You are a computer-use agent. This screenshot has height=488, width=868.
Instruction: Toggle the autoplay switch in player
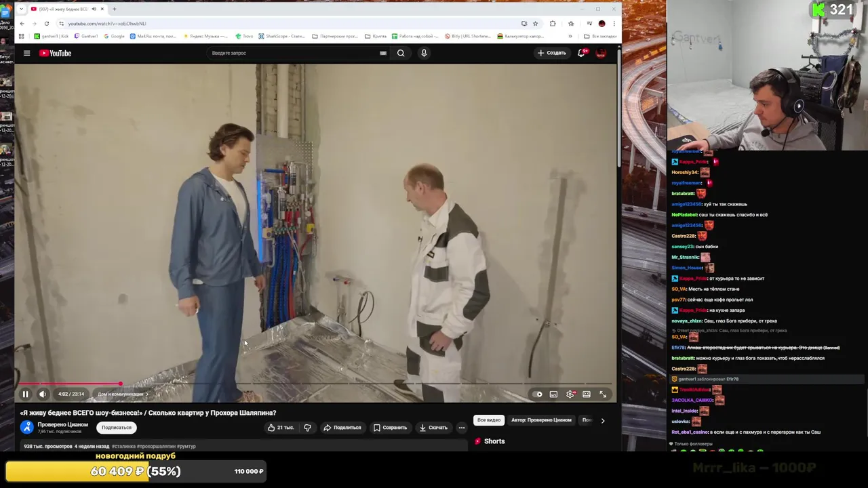point(538,394)
